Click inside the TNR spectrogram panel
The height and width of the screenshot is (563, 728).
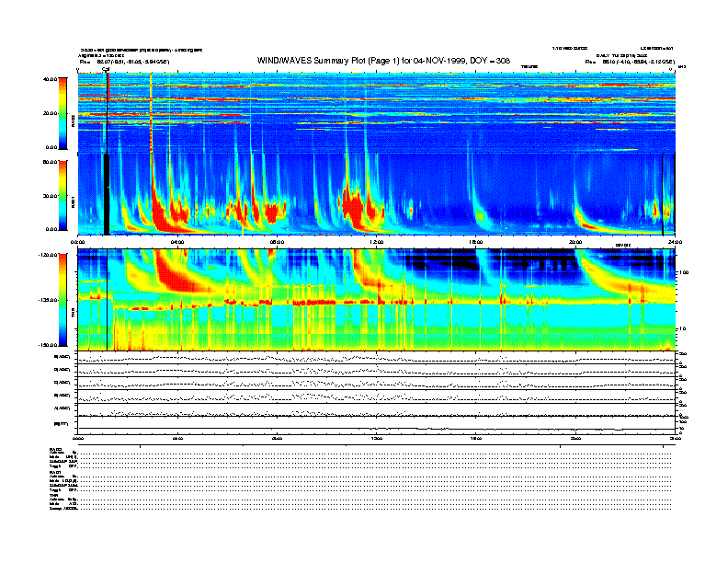click(377, 300)
